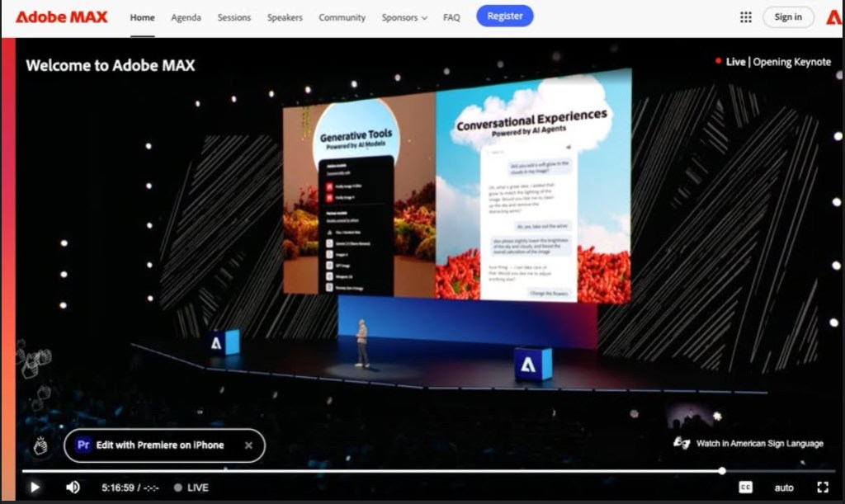Enter fullscreen mode for the video
845x504 pixels.
[x=822, y=488]
